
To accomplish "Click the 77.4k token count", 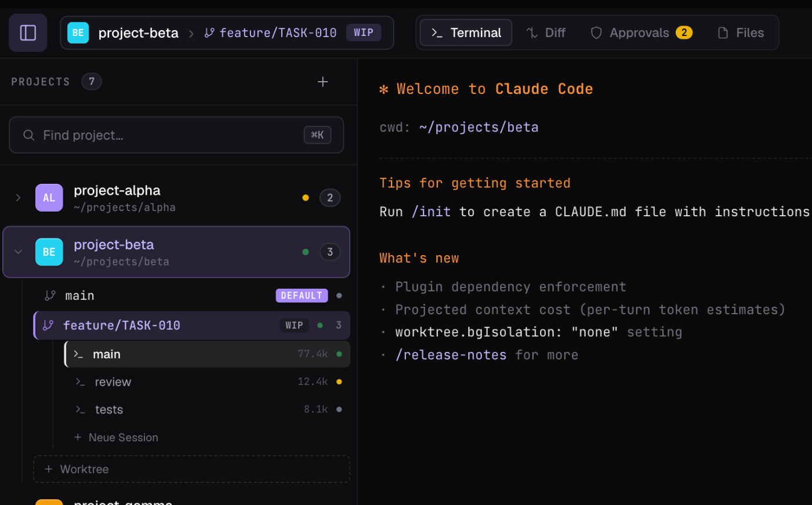I will [313, 354].
